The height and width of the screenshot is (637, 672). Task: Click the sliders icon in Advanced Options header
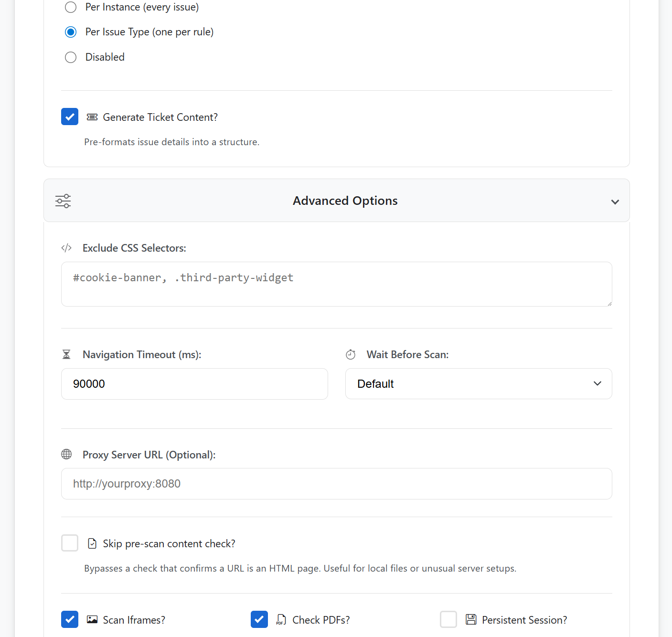pyautogui.click(x=63, y=201)
